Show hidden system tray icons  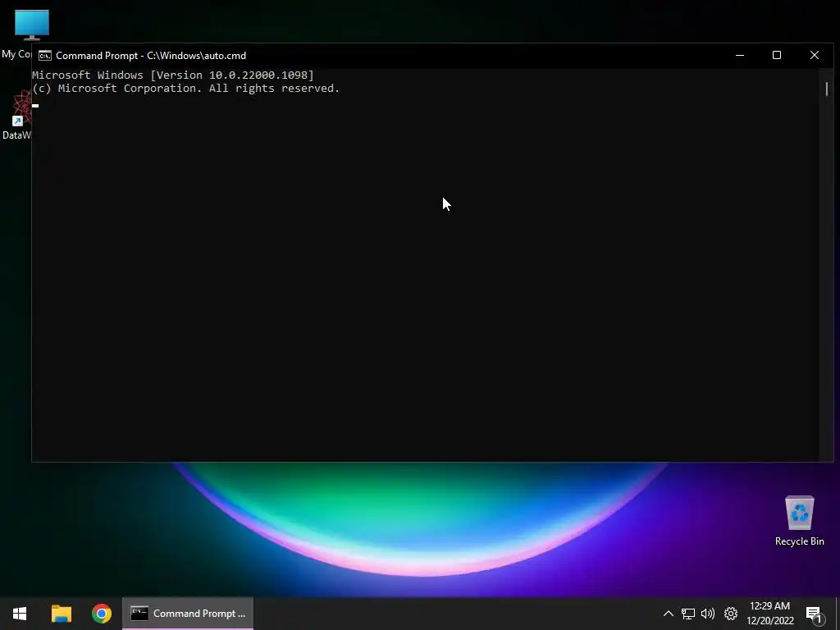[x=668, y=614]
